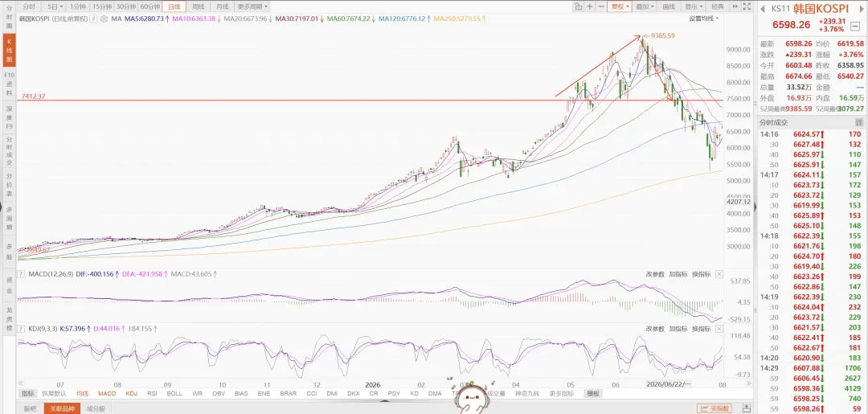Click 加指标 in MACD panel

click(x=678, y=274)
